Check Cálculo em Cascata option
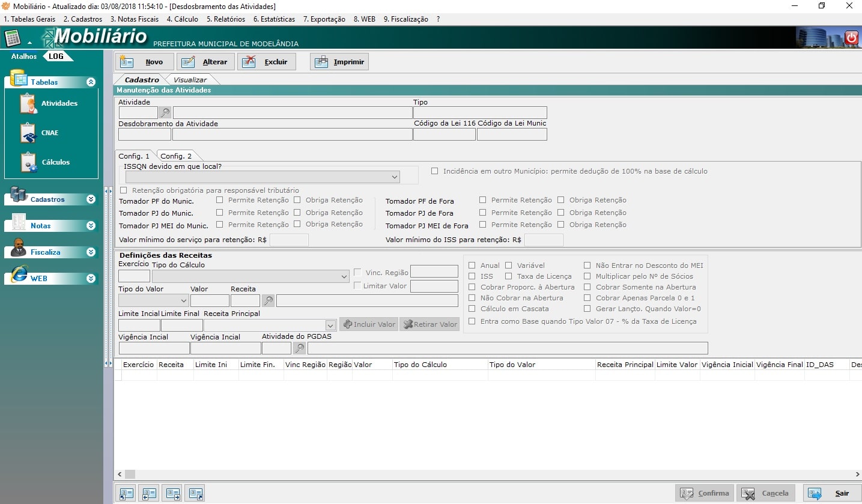The image size is (862, 504). (472, 309)
